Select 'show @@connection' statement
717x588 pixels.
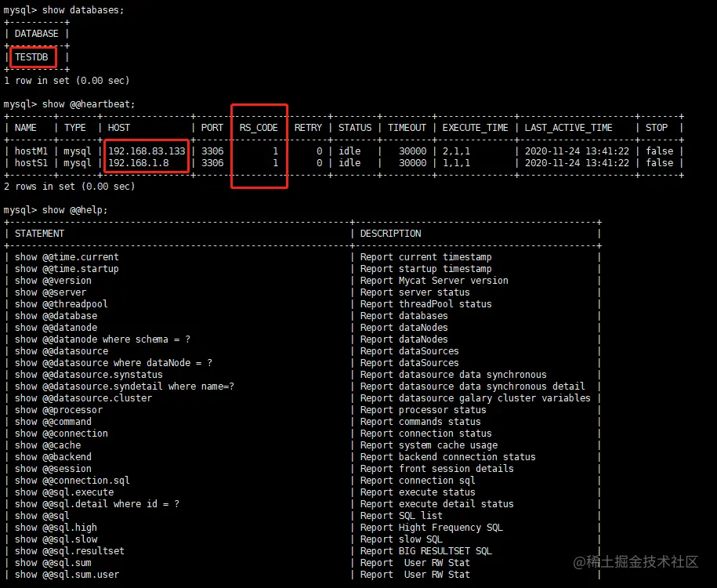[61, 434]
